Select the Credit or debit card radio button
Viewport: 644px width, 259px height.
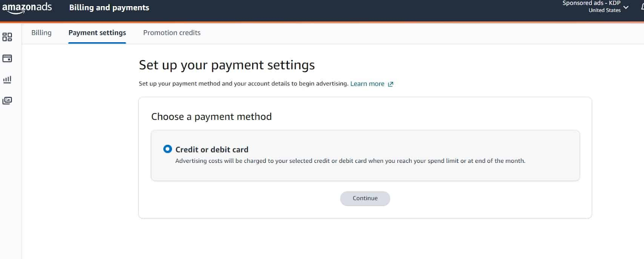click(167, 149)
